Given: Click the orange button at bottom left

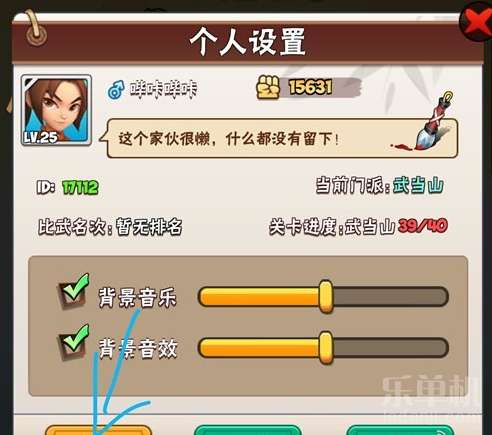Looking at the screenshot, I should click(x=98, y=430).
